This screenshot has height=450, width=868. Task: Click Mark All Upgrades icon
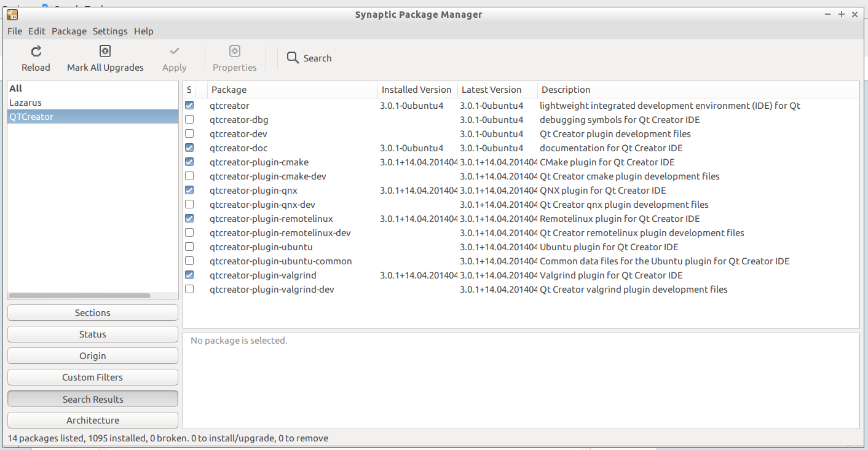(105, 51)
